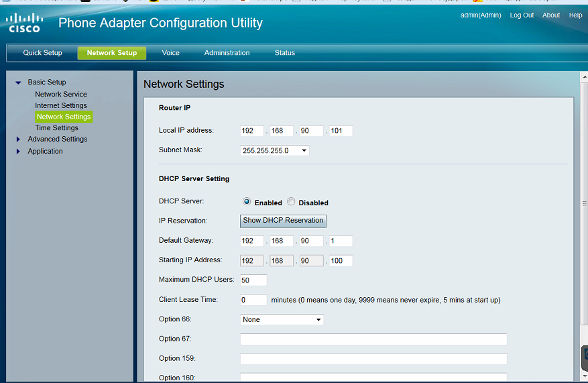Click Local IP third octet field 90

311,131
